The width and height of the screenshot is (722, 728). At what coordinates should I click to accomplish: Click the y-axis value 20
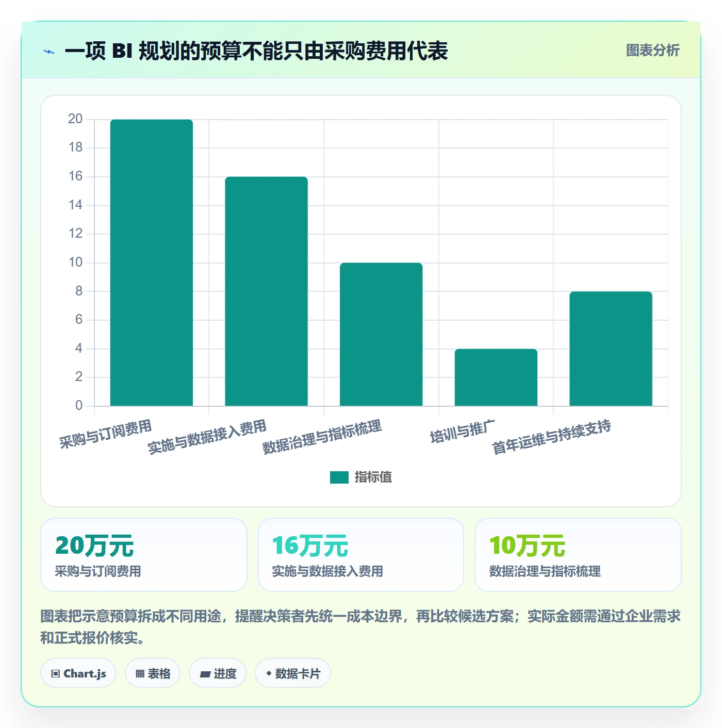coord(75,119)
